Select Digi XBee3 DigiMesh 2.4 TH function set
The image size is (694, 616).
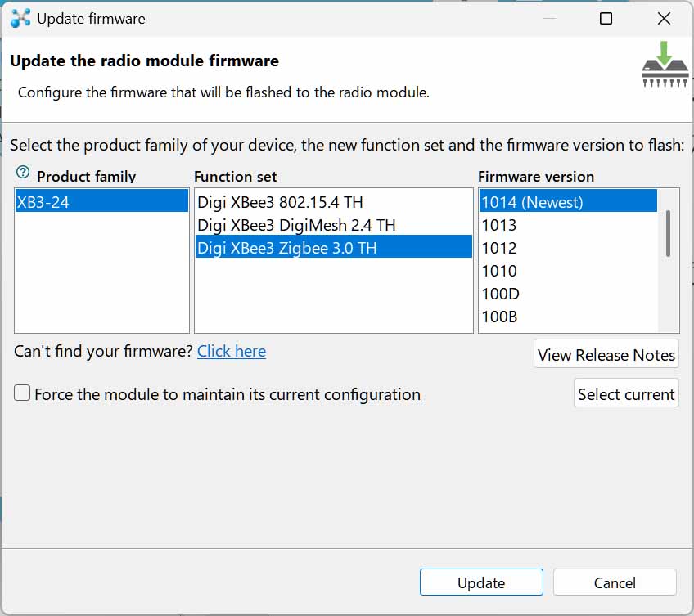click(333, 225)
